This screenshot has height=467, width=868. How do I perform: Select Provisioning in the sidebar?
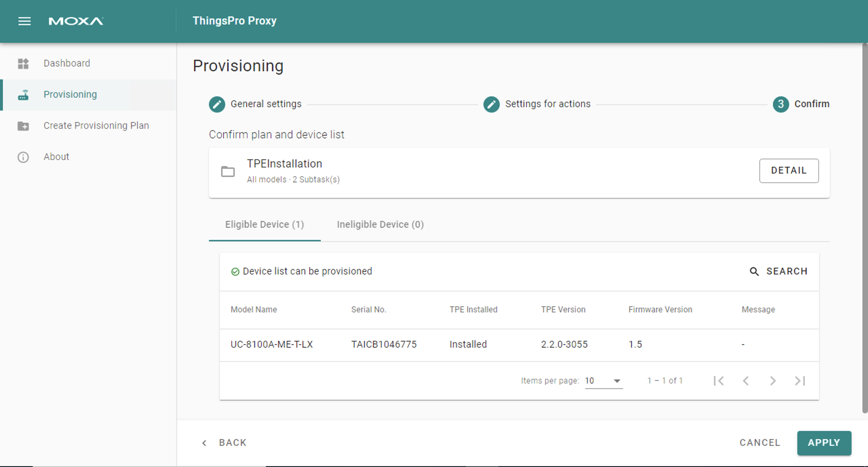pos(88,95)
